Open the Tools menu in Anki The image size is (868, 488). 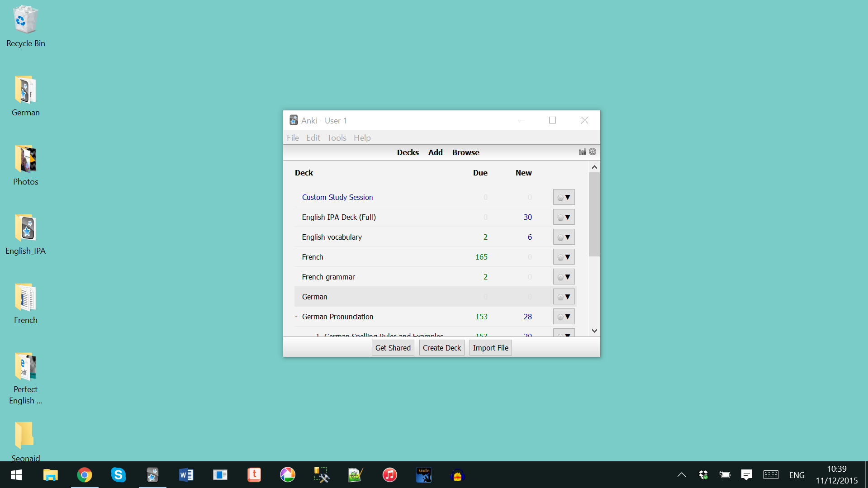pyautogui.click(x=337, y=138)
